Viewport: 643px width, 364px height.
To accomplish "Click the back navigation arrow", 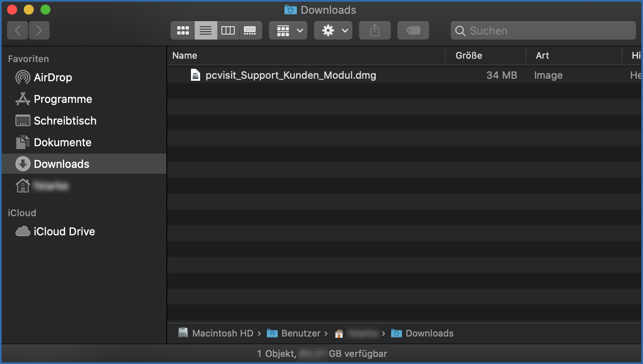I will pyautogui.click(x=18, y=30).
